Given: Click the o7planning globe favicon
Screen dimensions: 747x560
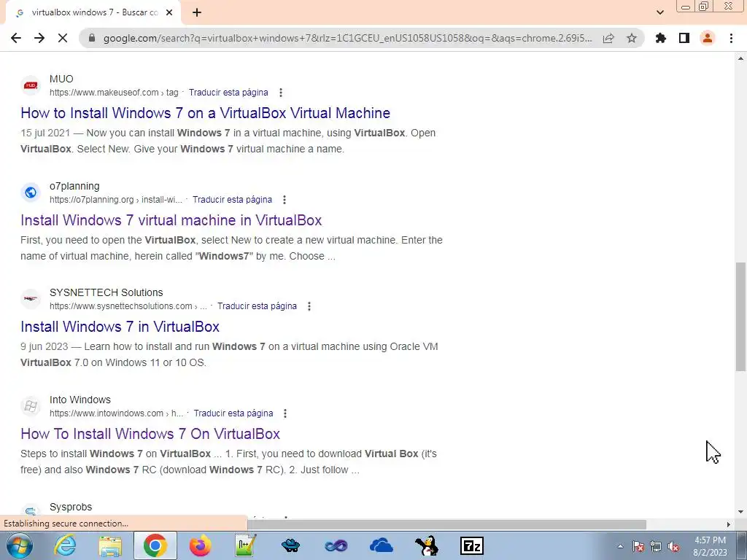Looking at the screenshot, I should 31,192.
